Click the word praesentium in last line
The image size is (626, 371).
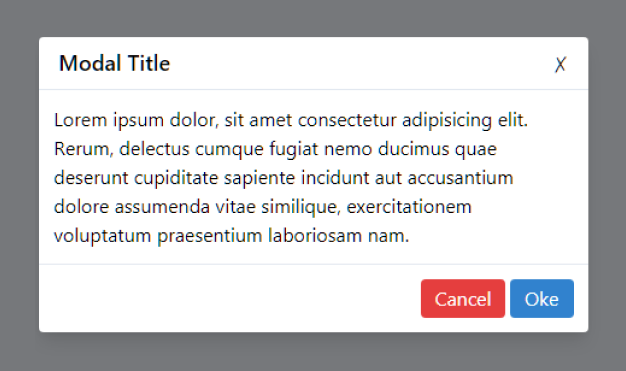point(210,236)
